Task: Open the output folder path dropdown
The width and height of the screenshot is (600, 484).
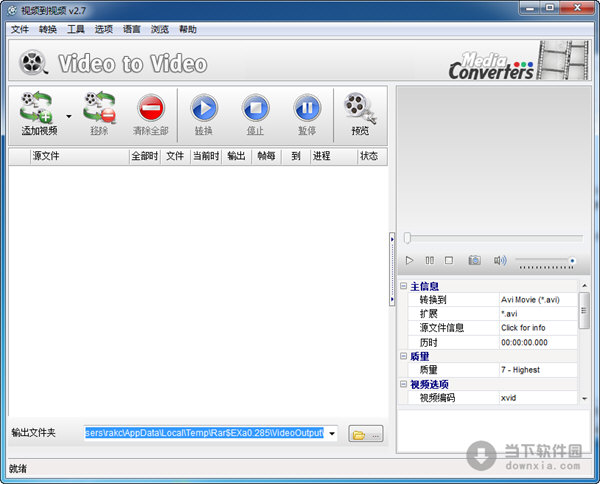Action: click(x=332, y=433)
